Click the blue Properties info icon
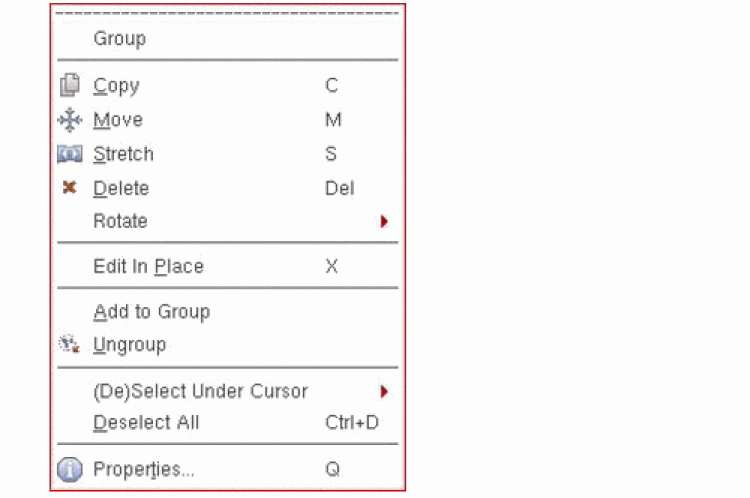This screenshot has width=750, height=498. point(69,469)
